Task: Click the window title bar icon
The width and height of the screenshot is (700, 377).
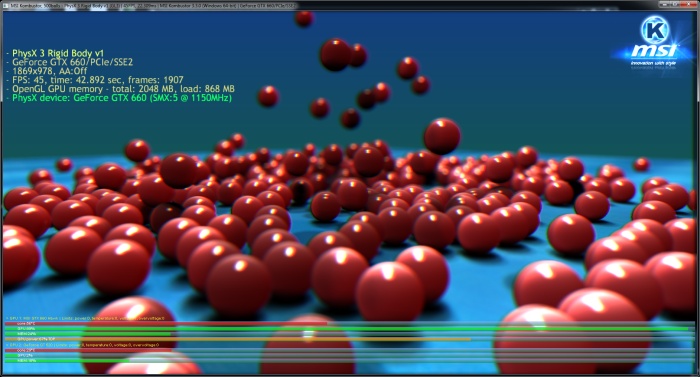Action: tap(6, 6)
